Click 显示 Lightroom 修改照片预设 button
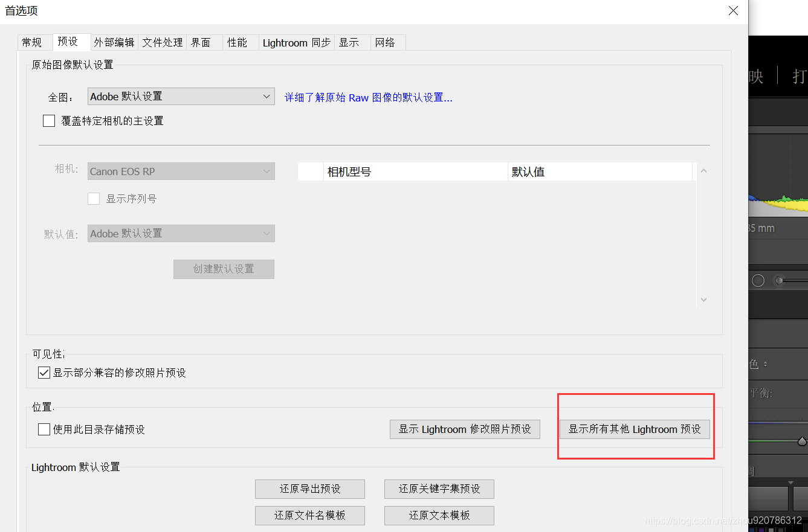808x532 pixels. [465, 429]
